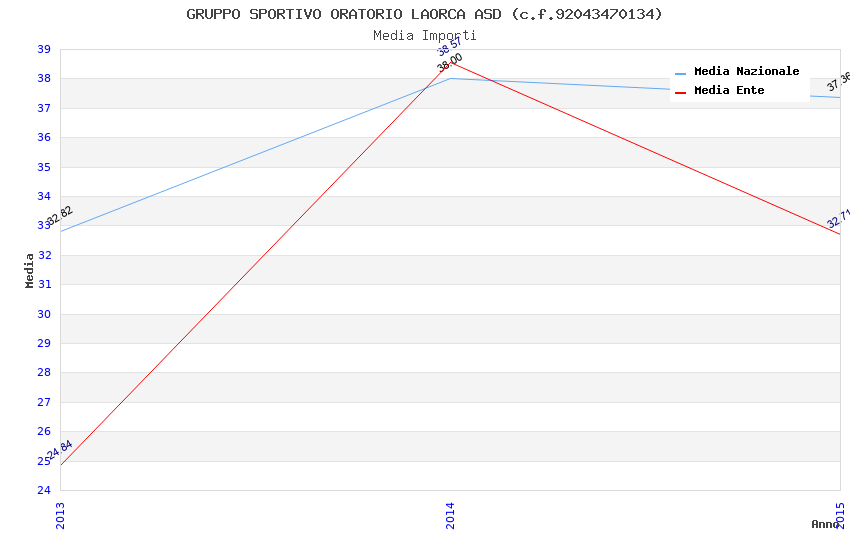Image resolution: width=850 pixels, height=550 pixels.
Task: Click y-axis tick label 35
Action: point(44,167)
